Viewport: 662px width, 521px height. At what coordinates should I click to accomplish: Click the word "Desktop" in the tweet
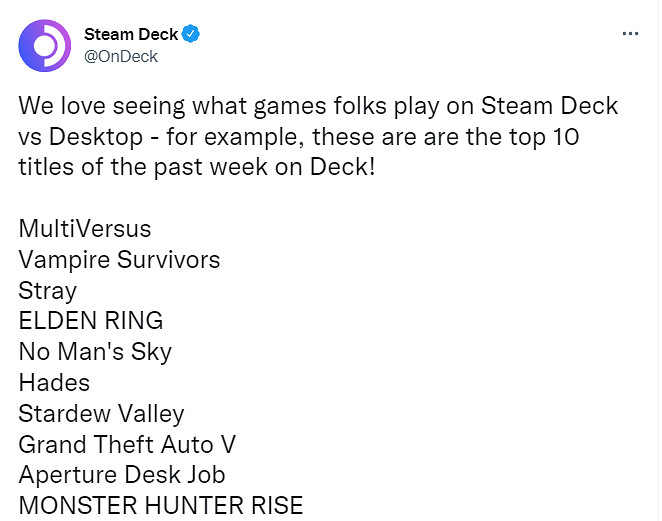(x=100, y=135)
